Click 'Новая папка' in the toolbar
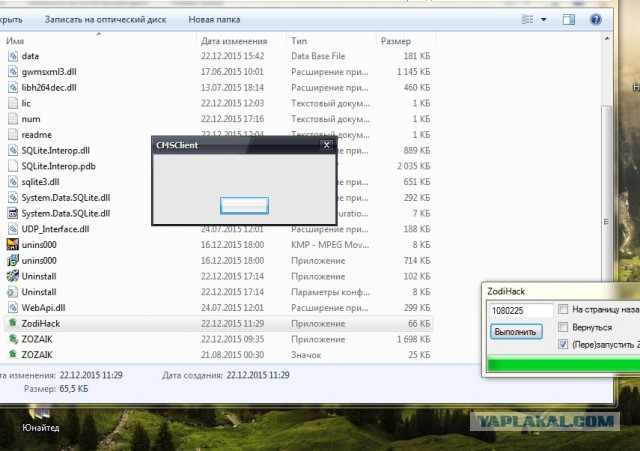Screen dimensions: 640x451 click(213, 19)
